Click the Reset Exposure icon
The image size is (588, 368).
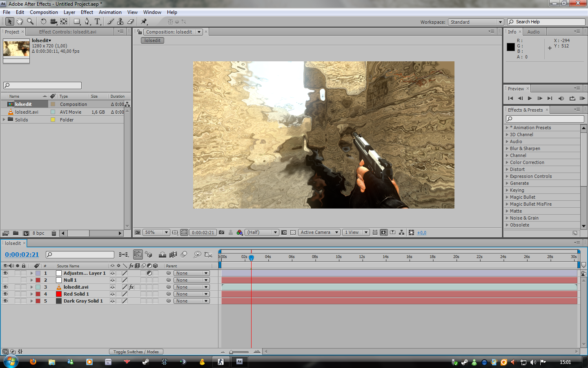[x=411, y=232]
